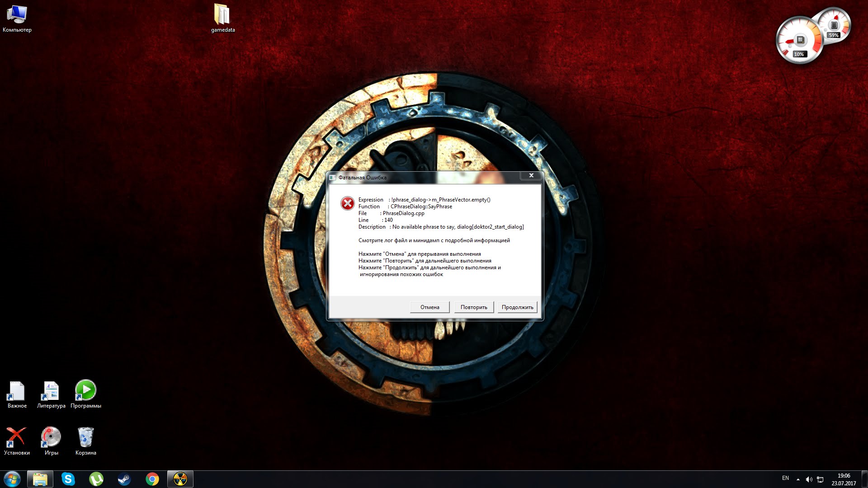The width and height of the screenshot is (868, 488).
Task: Open the Компьютер desktop icon
Action: click(x=17, y=18)
